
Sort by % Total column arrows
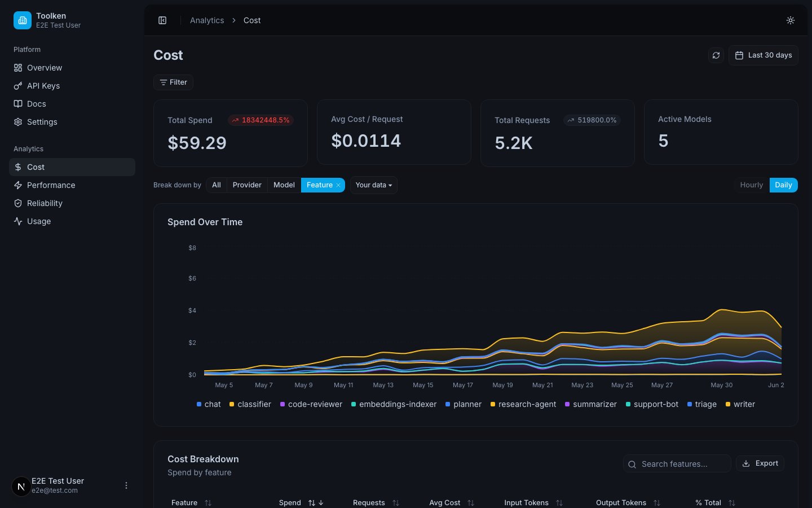pyautogui.click(x=732, y=503)
